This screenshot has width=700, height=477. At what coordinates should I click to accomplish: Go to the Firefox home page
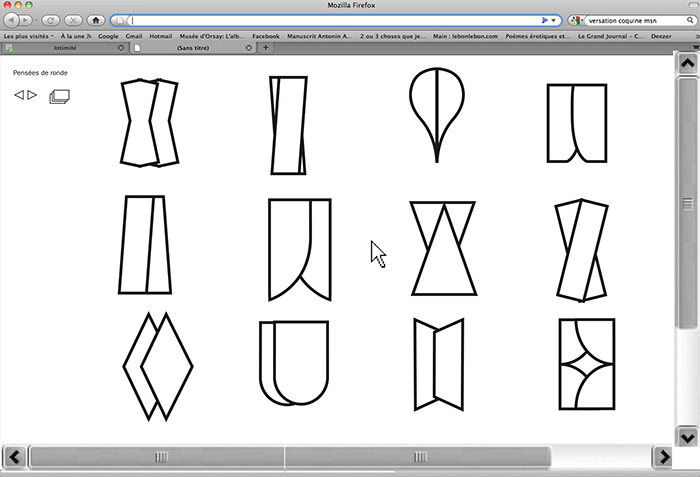click(x=96, y=19)
